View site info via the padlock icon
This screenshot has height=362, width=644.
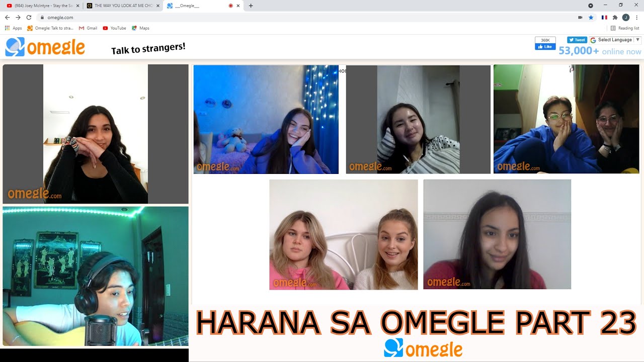pos(42,17)
